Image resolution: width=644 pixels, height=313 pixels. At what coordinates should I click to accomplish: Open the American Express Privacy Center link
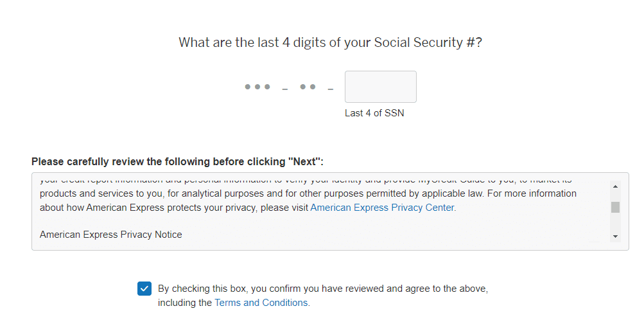point(383,208)
